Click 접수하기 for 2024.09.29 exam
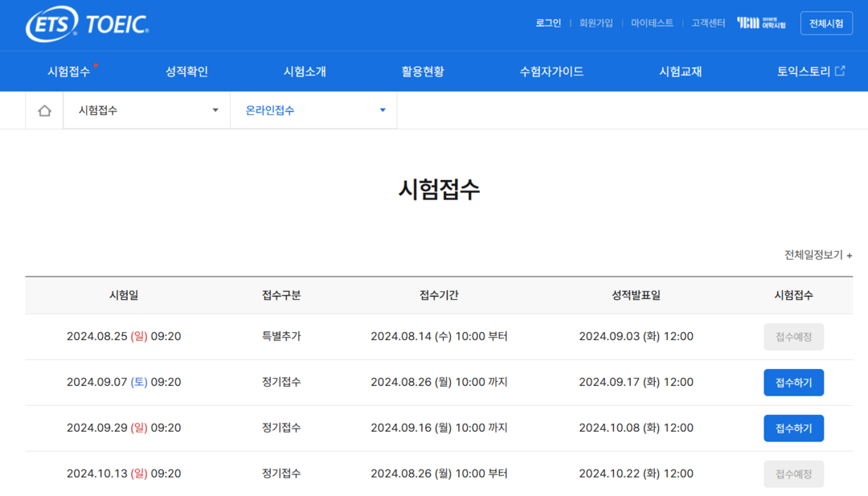This screenshot has height=496, width=868. point(793,428)
